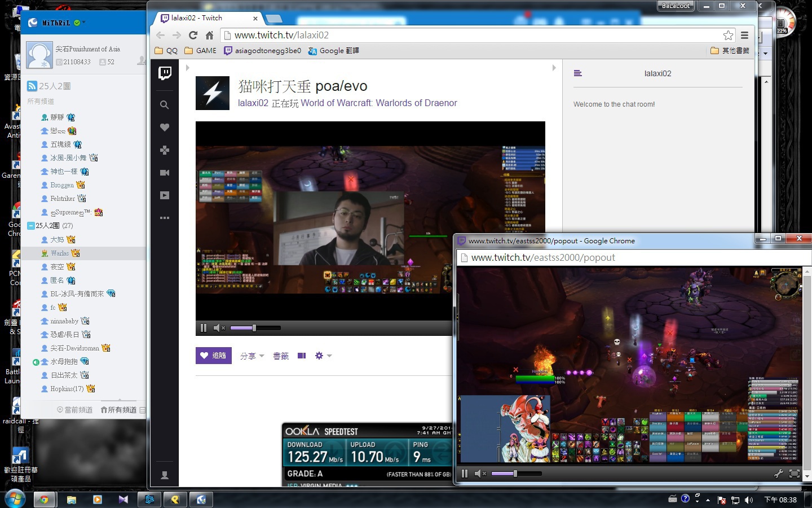Show hidden tray icons arrow
The width and height of the screenshot is (812, 508).
[x=708, y=500]
